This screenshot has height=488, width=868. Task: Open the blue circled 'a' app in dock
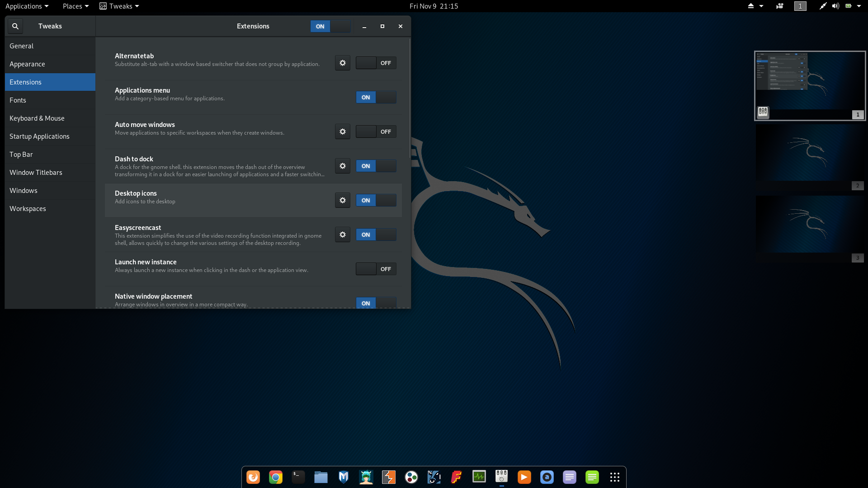click(547, 477)
